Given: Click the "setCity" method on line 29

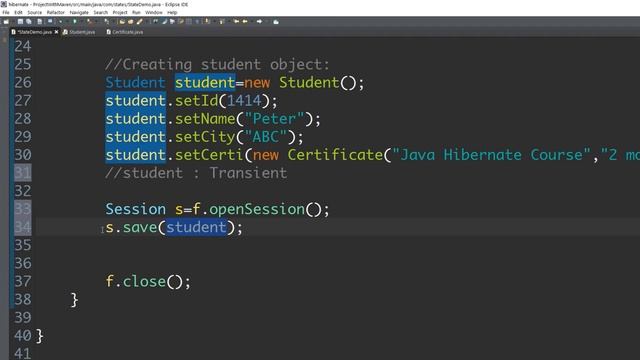Looking at the screenshot, I should pyautogui.click(x=205, y=137).
